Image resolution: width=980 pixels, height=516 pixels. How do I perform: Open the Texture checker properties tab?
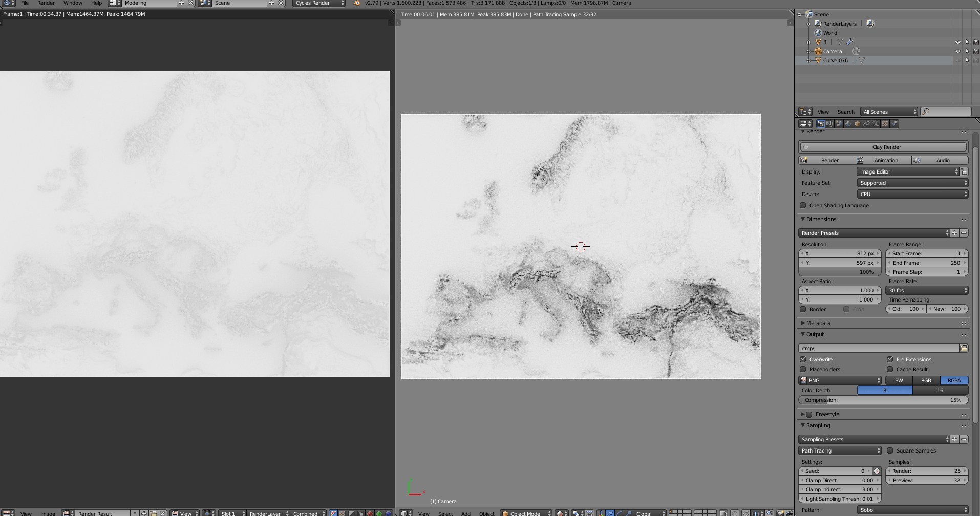885,124
